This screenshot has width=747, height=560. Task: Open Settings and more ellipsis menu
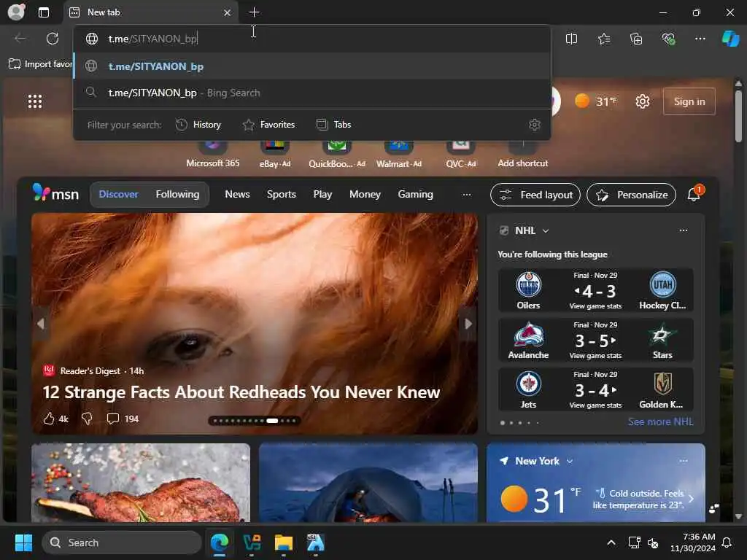coord(700,39)
